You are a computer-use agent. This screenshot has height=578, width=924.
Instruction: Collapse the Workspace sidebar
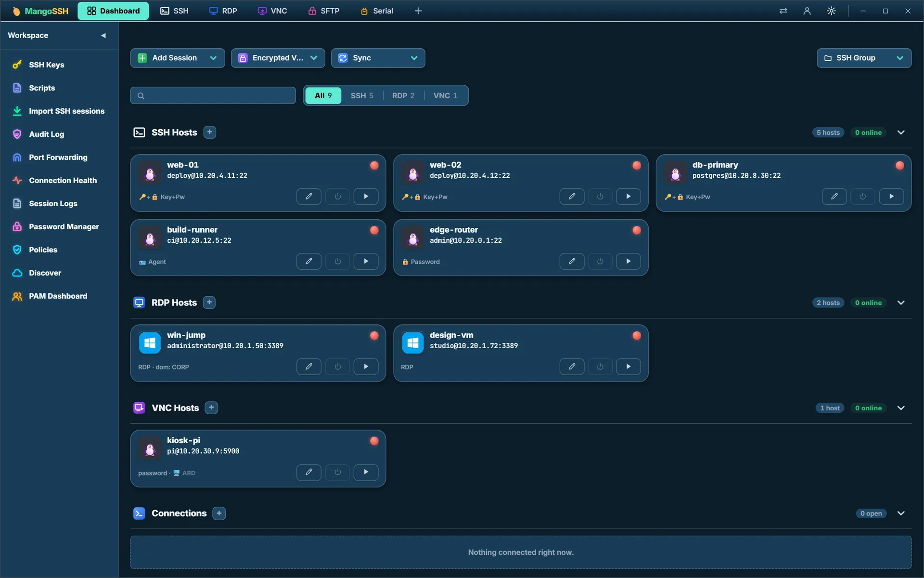[103, 35]
